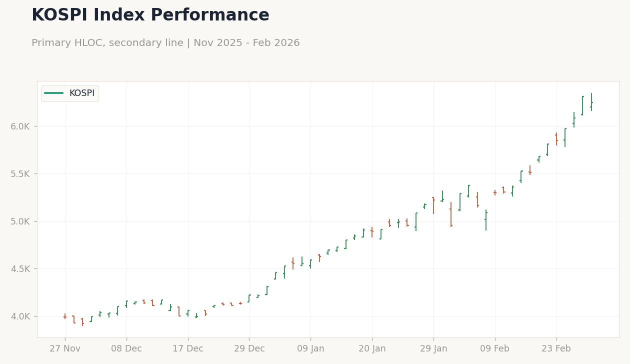Screen dimensions: 630x364
Task: Click the 08 Dec x-axis label
Action: [126, 349]
